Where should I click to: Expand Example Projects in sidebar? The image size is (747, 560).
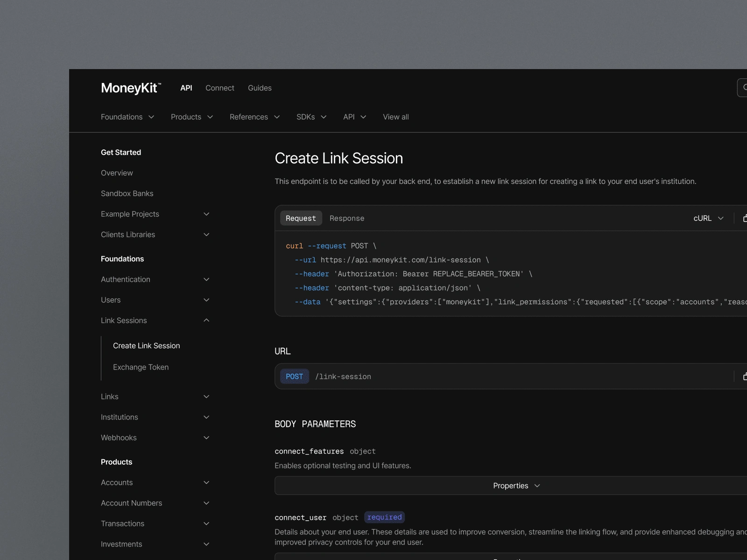point(155,214)
